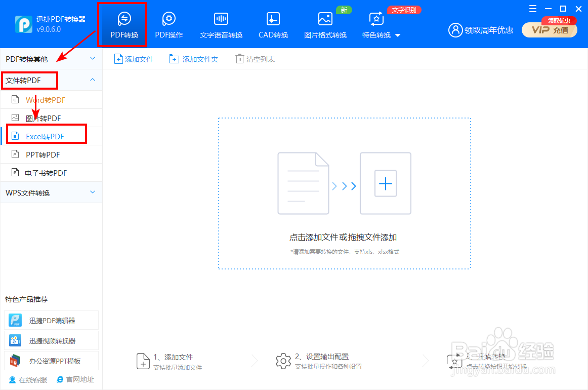This screenshot has width=588, height=390.
Task: Open 官网地址 website link
Action: pos(75,380)
